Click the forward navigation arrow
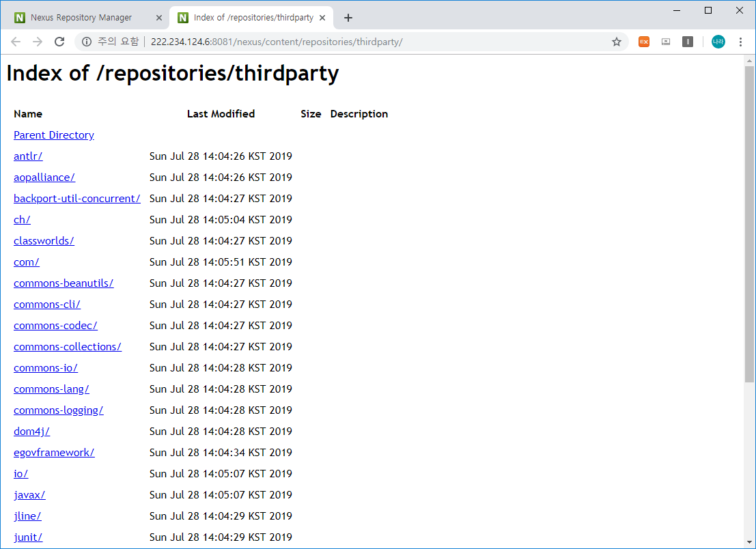Viewport: 756px width, 549px height. coord(37,42)
